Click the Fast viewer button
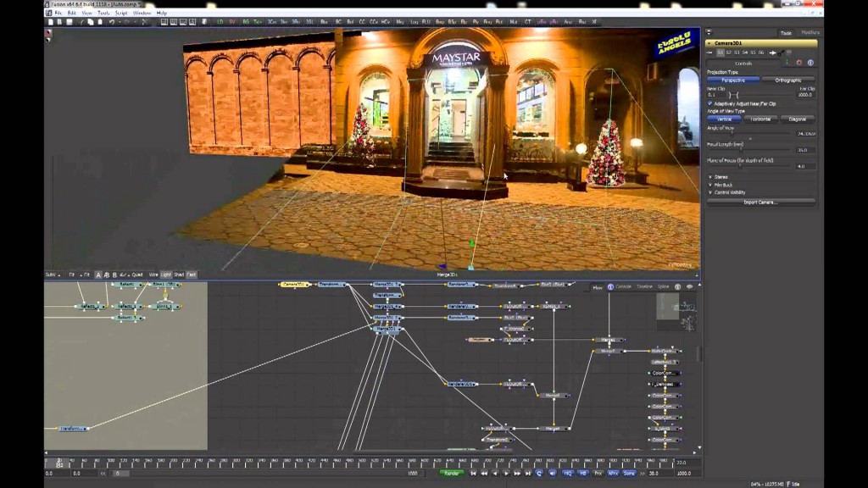The width and height of the screenshot is (868, 488). click(x=192, y=274)
